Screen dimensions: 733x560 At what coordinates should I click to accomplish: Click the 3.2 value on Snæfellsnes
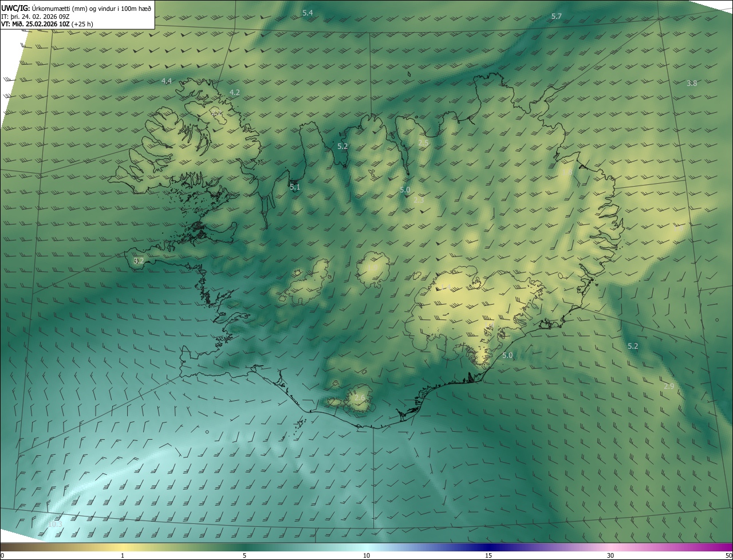tap(139, 261)
